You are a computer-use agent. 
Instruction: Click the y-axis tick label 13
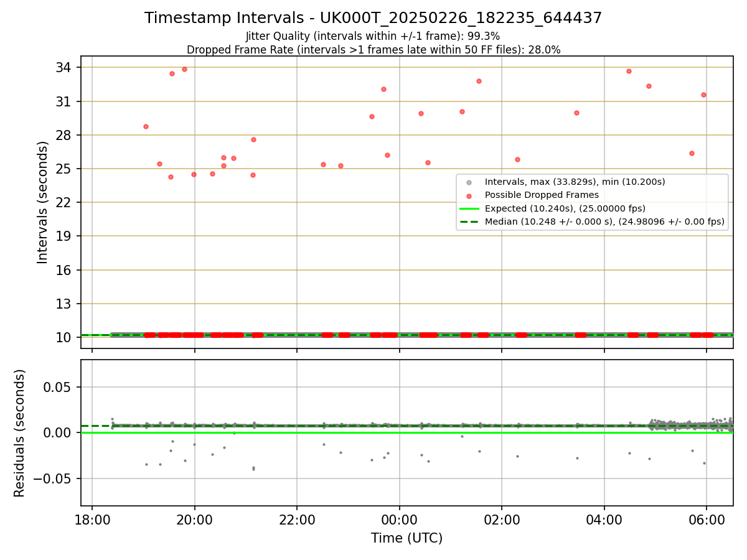64,304
